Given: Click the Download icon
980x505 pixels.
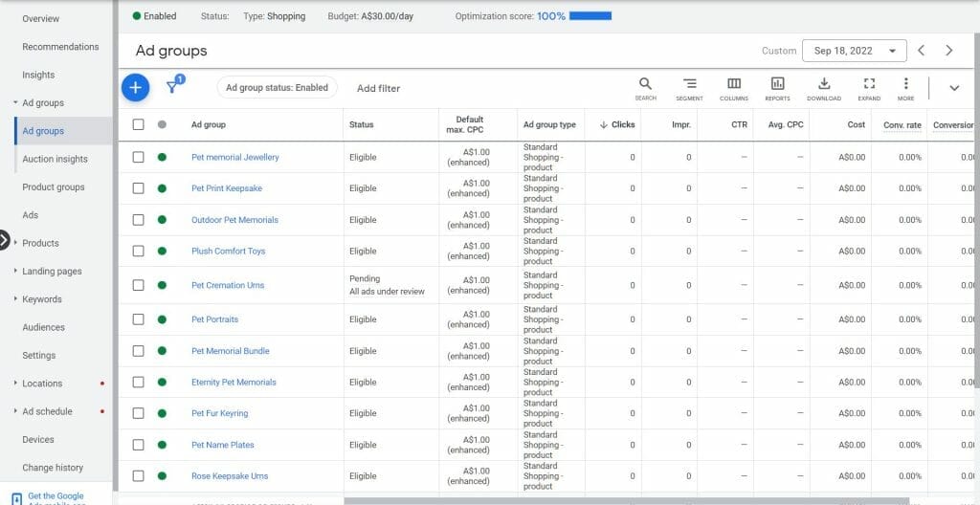Looking at the screenshot, I should (x=823, y=84).
